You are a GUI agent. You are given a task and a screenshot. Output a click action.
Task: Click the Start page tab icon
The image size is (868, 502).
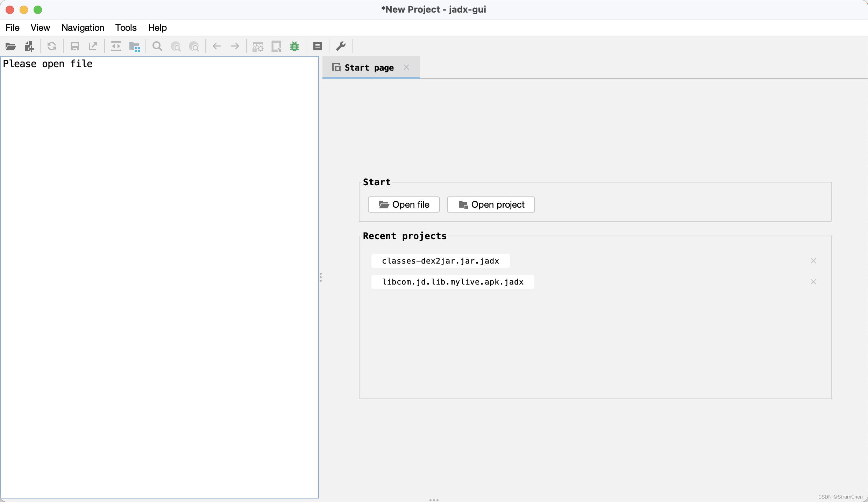pyautogui.click(x=336, y=67)
